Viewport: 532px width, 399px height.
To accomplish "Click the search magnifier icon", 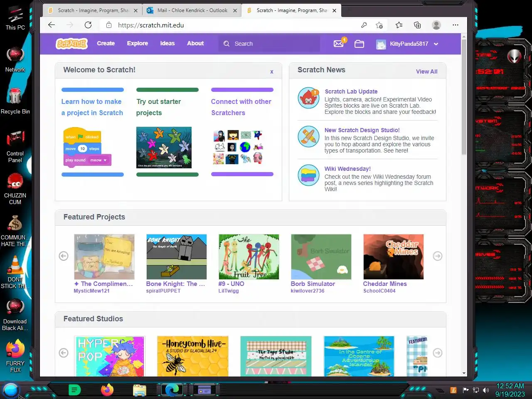I will [x=227, y=44].
